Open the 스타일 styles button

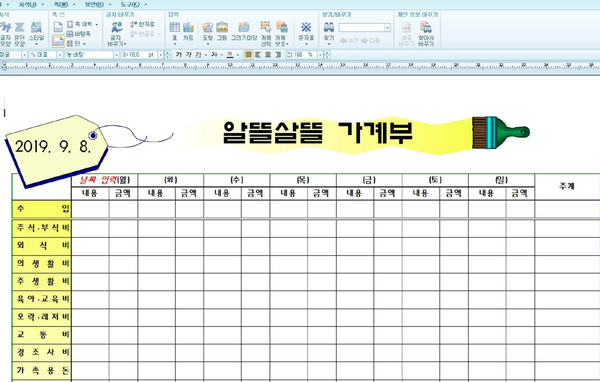point(36,34)
